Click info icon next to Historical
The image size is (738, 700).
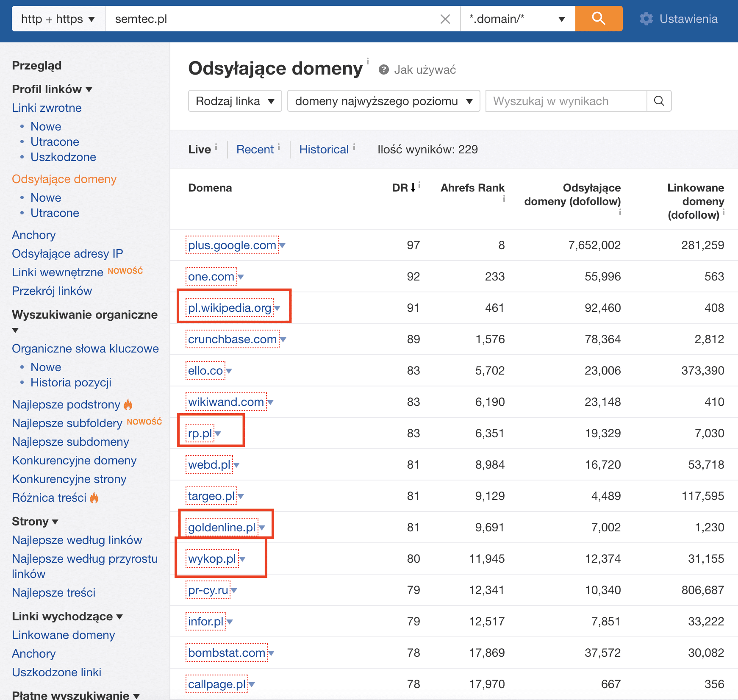(354, 147)
